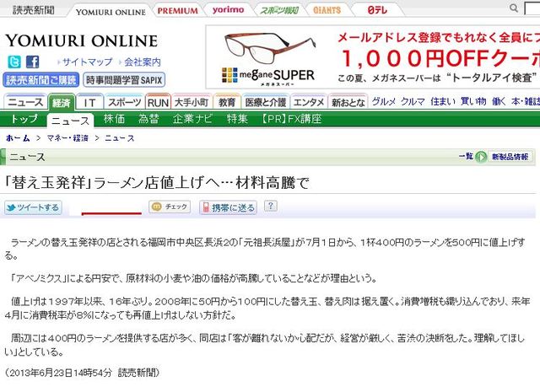Viewport: 540px width, 392px height.
Task: Click the ホーム breadcrumb link
Action: coord(19,138)
